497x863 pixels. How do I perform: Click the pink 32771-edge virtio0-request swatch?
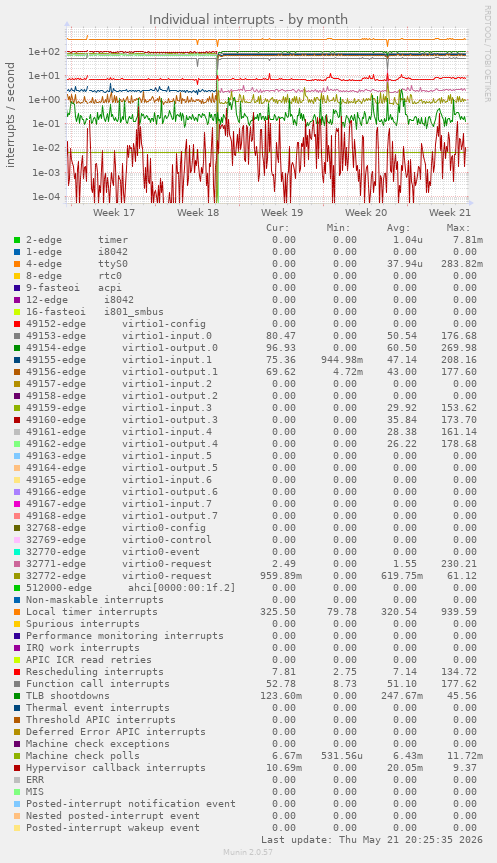pyautogui.click(x=17, y=564)
